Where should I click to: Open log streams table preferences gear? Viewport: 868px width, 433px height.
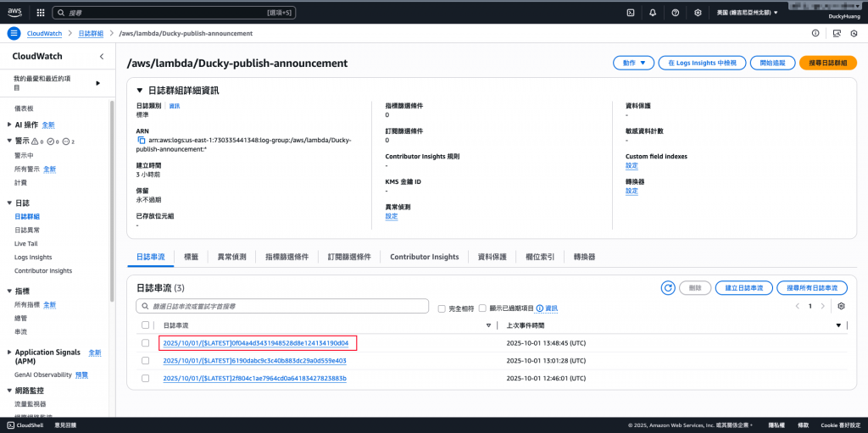pos(842,306)
